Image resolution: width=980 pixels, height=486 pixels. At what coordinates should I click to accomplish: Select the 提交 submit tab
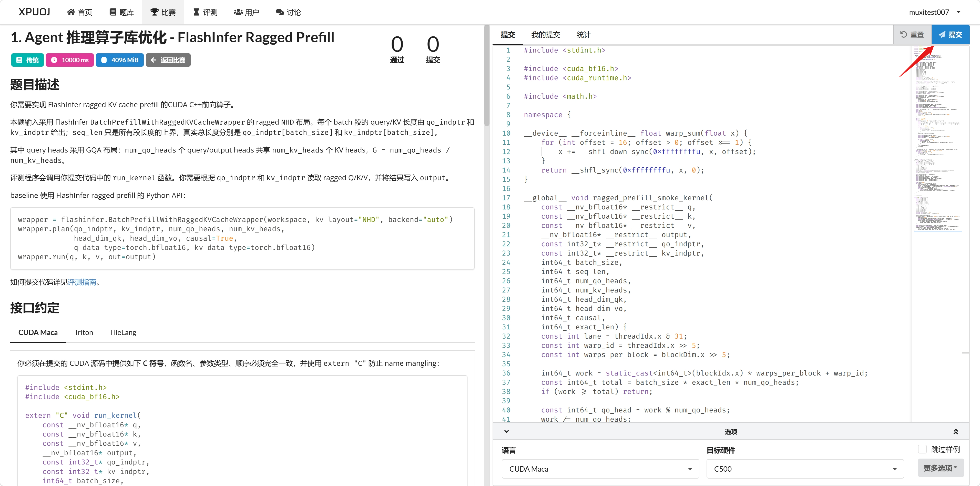coord(507,35)
